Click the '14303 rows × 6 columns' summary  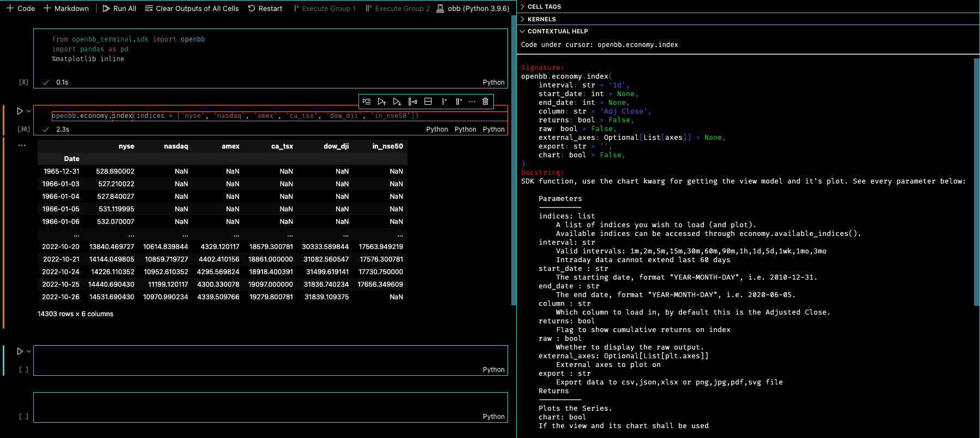(x=75, y=314)
